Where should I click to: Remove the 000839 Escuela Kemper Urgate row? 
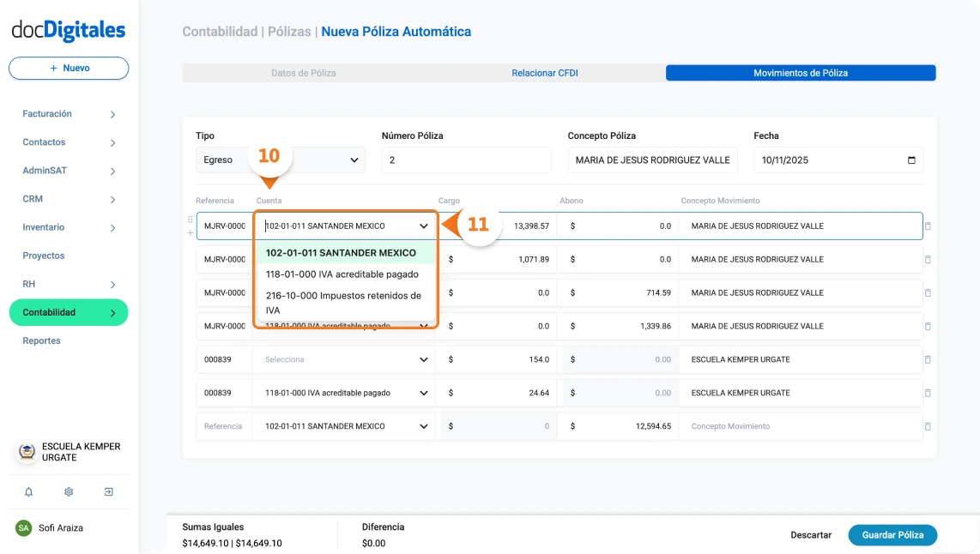click(927, 359)
